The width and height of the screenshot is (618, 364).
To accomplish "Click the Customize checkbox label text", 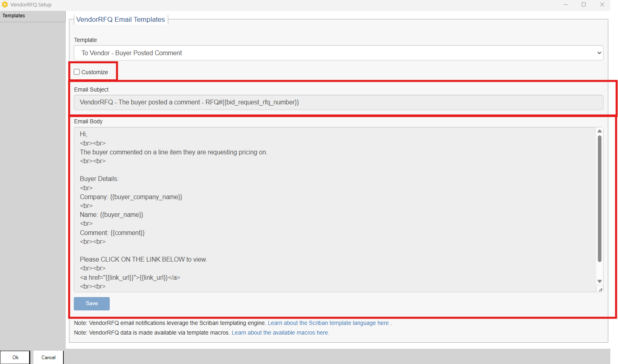I will (x=95, y=72).
